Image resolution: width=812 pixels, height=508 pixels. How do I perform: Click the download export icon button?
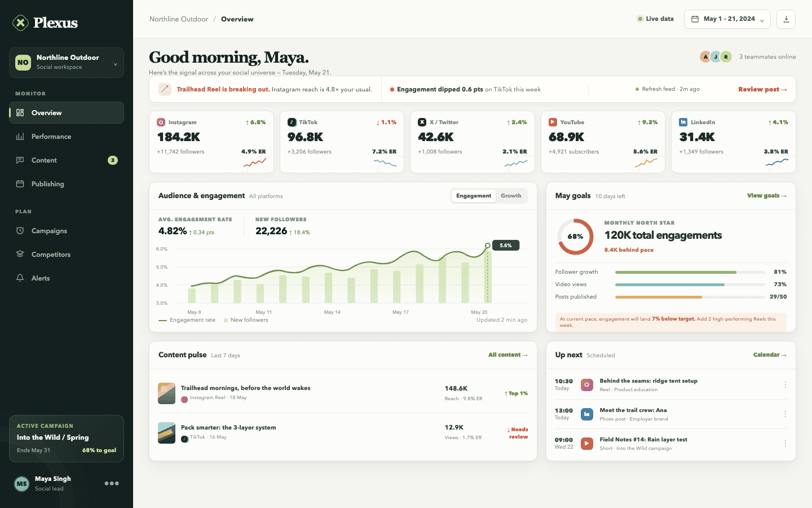pyautogui.click(x=786, y=19)
